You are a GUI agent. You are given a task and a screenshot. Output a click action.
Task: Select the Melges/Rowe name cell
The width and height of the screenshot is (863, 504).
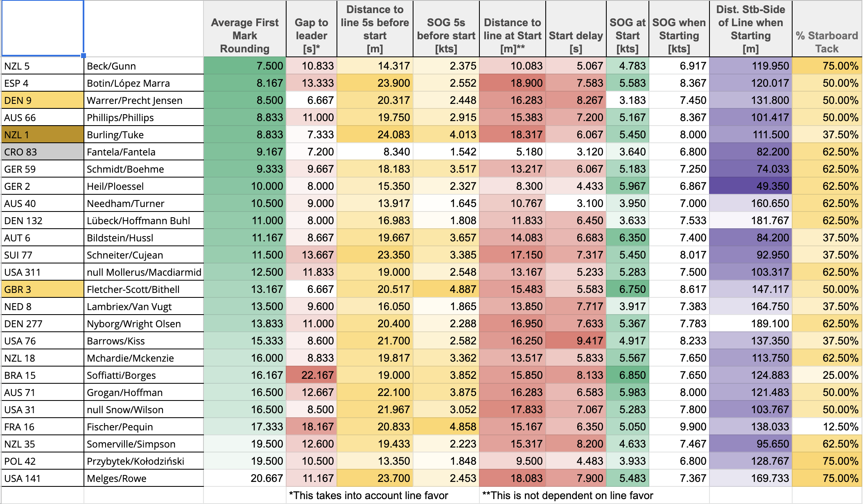[x=144, y=478]
